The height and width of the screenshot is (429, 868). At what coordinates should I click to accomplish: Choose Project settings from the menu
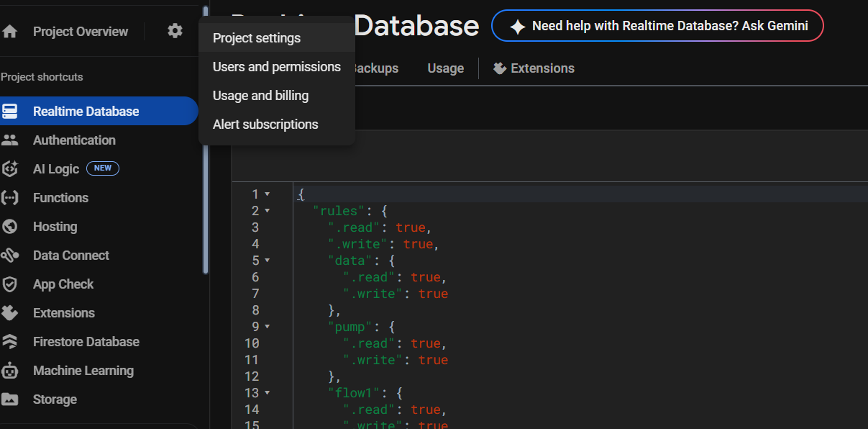pyautogui.click(x=257, y=38)
